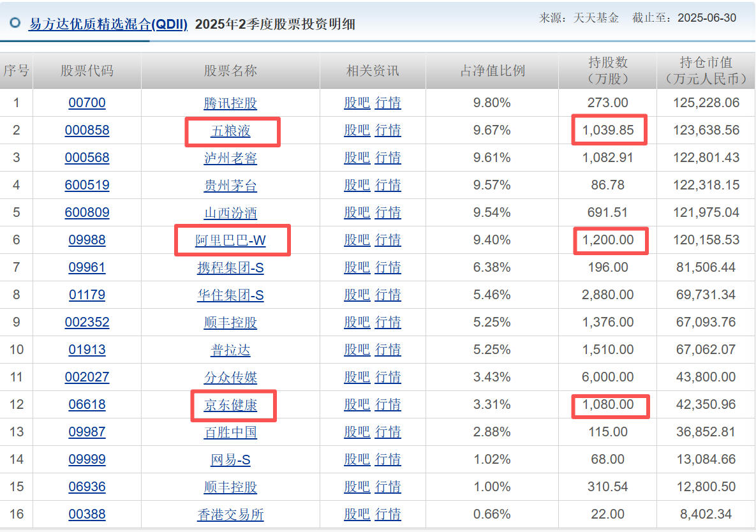The height and width of the screenshot is (532, 756).
Task: Click the blue circle icon beside the fund title
Action: tap(15, 23)
